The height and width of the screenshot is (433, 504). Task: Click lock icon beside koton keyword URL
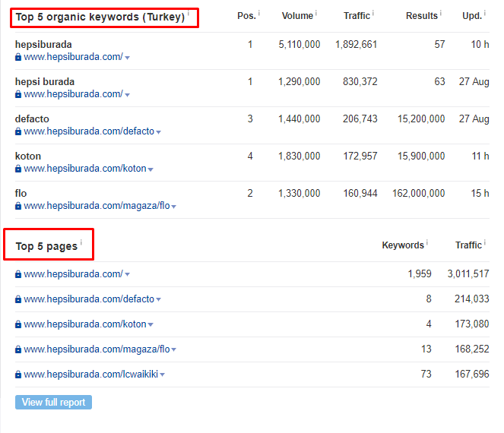coord(18,169)
